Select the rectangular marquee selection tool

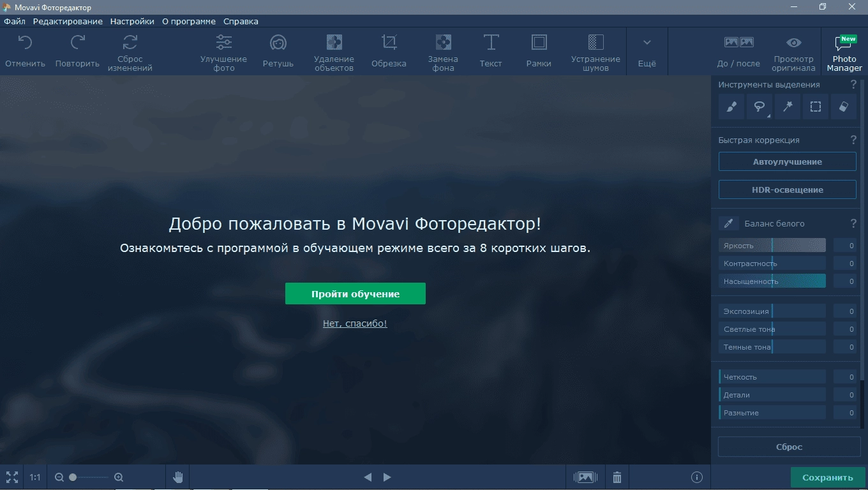click(816, 107)
